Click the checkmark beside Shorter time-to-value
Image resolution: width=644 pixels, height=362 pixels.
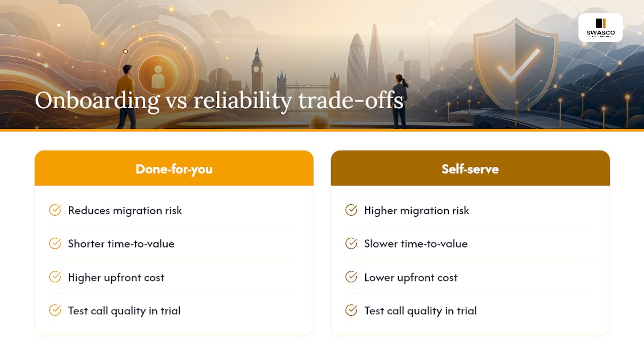55,243
